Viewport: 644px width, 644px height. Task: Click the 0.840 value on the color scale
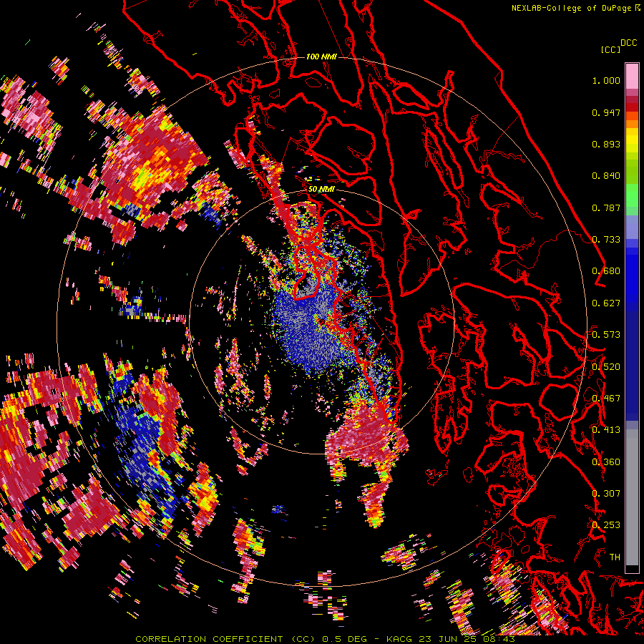(606, 176)
